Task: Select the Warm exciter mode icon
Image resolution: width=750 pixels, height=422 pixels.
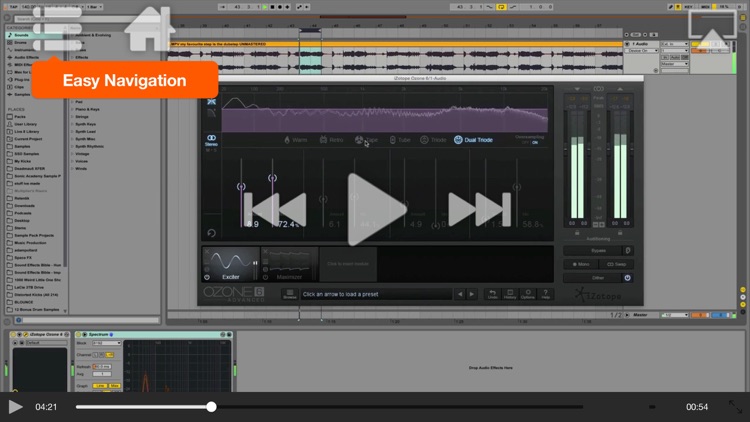Action: [287, 140]
